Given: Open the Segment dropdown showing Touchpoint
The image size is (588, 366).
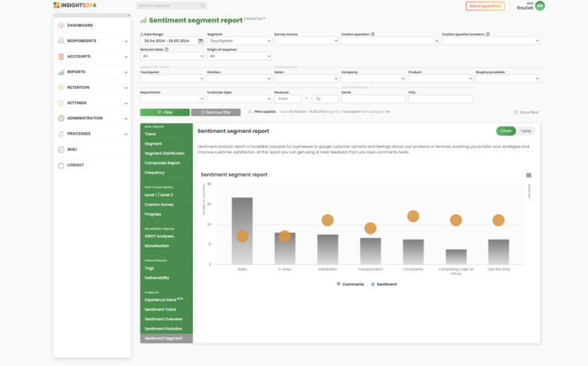Looking at the screenshot, I should click(240, 41).
